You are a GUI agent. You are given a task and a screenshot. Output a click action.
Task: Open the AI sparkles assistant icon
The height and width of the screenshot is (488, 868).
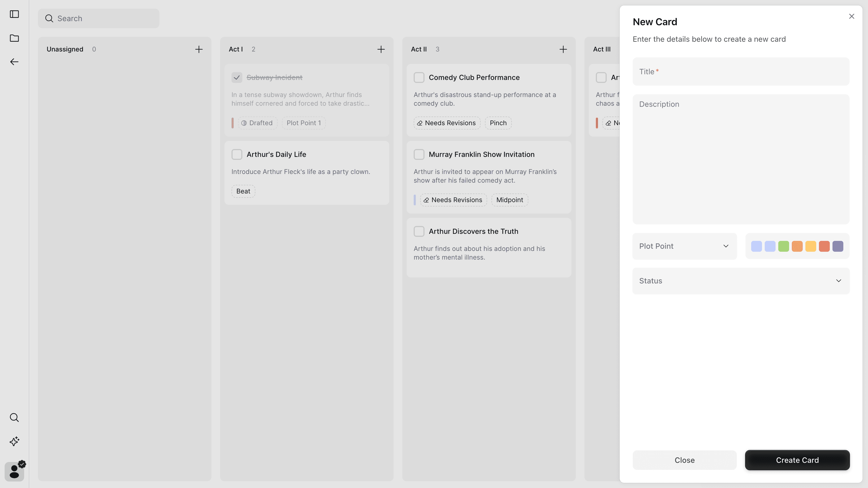pos(14,441)
